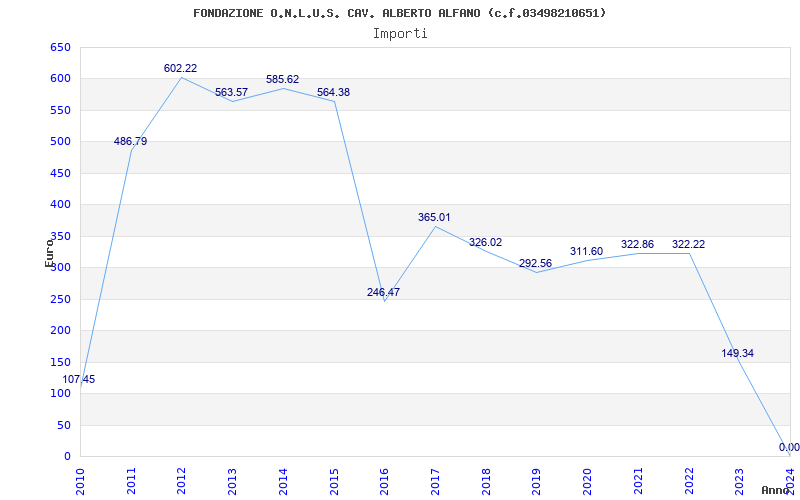This screenshot has width=800, height=500.
Task: Click the Anno x-axis title
Action: click(775, 490)
